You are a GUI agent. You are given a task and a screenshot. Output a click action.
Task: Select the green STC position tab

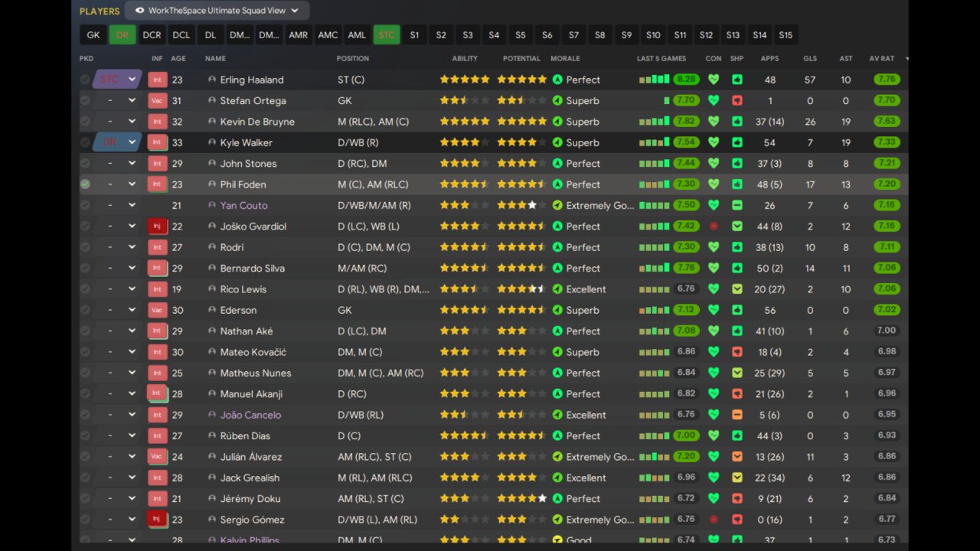(x=387, y=35)
